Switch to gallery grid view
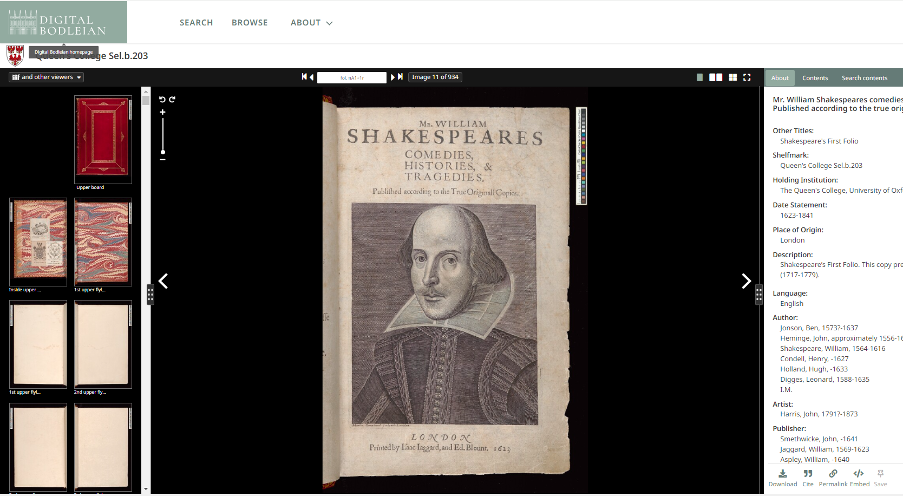The height and width of the screenshot is (496, 904). point(733,77)
